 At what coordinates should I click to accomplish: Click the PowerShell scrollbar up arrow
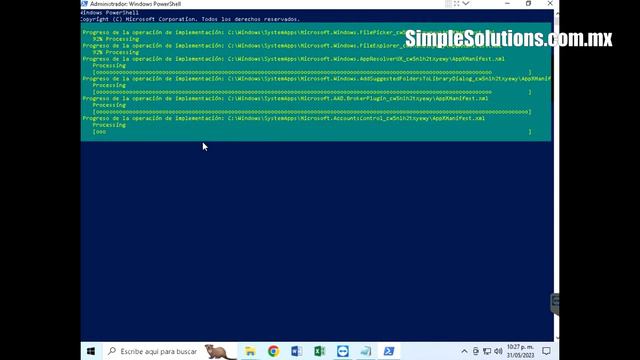click(x=557, y=13)
